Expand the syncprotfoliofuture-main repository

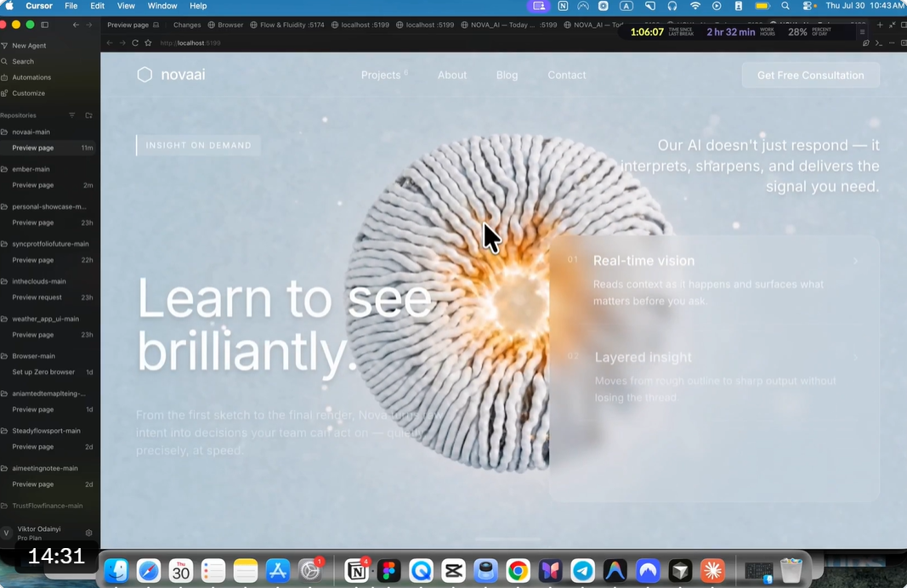click(x=50, y=244)
